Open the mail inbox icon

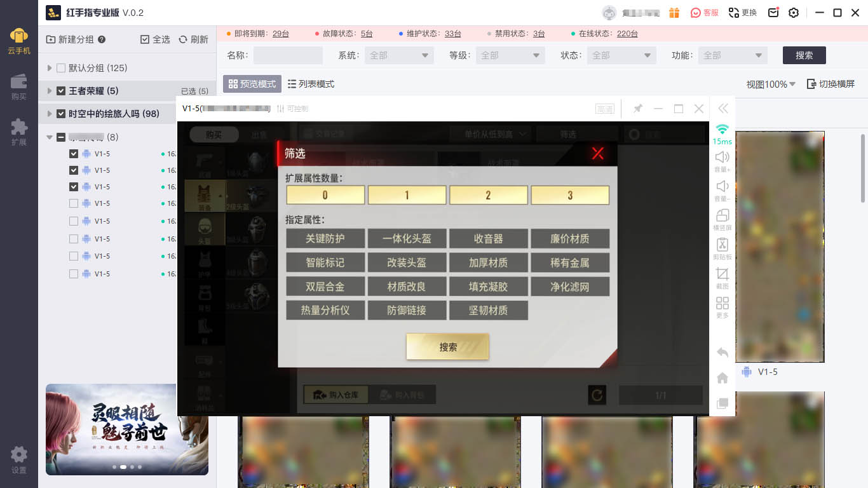(x=773, y=13)
